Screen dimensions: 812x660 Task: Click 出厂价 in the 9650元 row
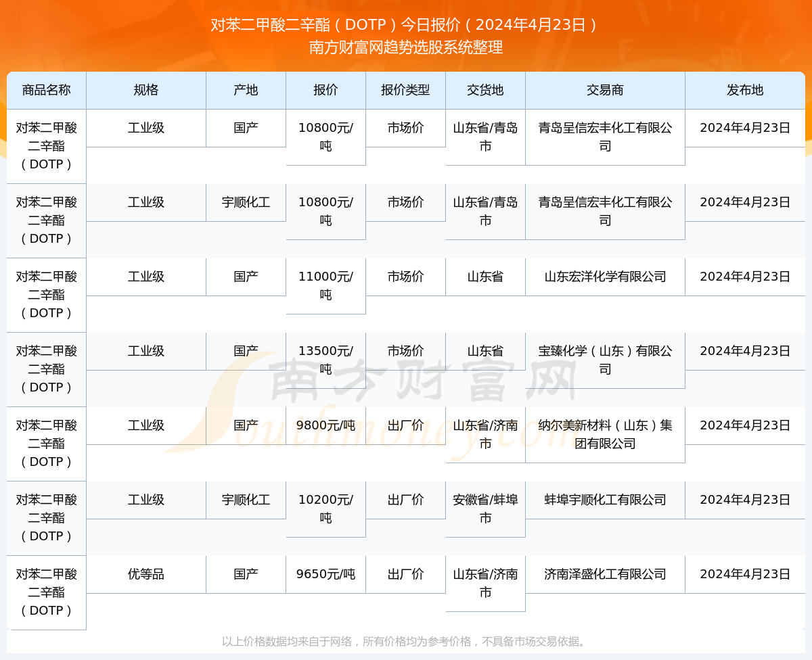coord(405,574)
